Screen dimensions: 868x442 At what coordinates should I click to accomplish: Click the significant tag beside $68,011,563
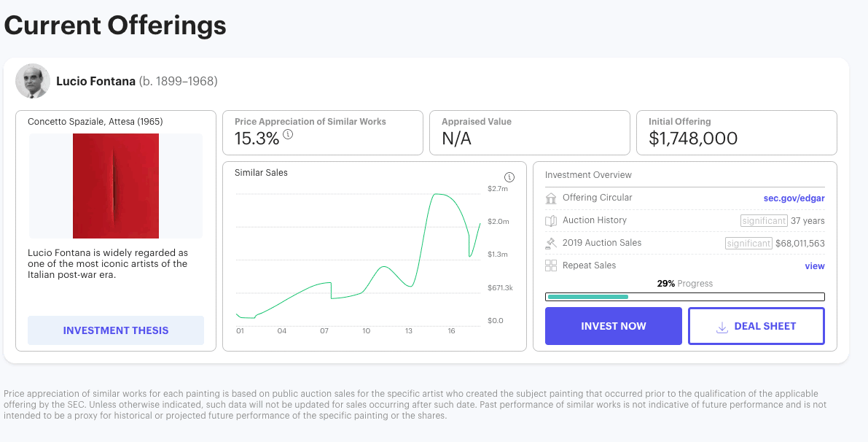pyautogui.click(x=749, y=243)
